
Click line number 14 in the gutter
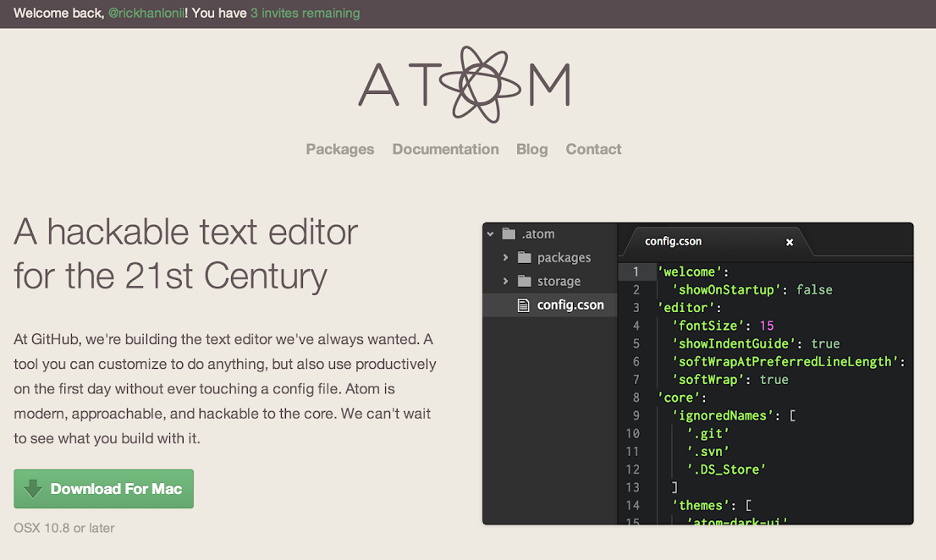coord(632,506)
